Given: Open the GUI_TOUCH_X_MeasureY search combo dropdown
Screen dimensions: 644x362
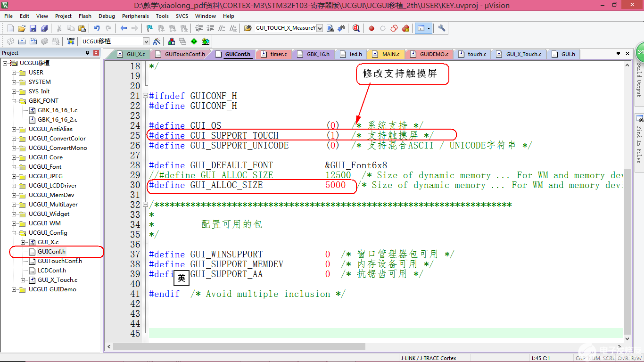Looking at the screenshot, I should 320,28.
